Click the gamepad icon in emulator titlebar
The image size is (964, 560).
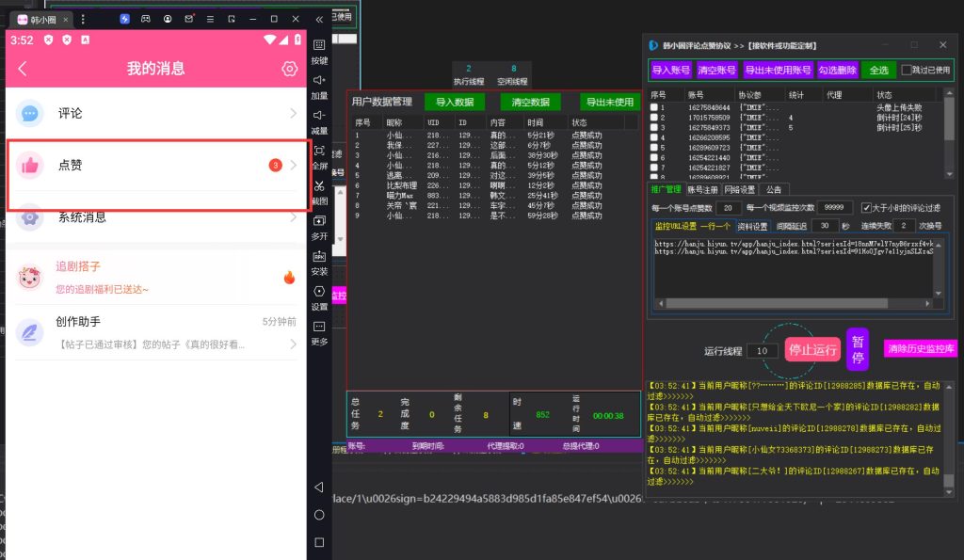(146, 19)
